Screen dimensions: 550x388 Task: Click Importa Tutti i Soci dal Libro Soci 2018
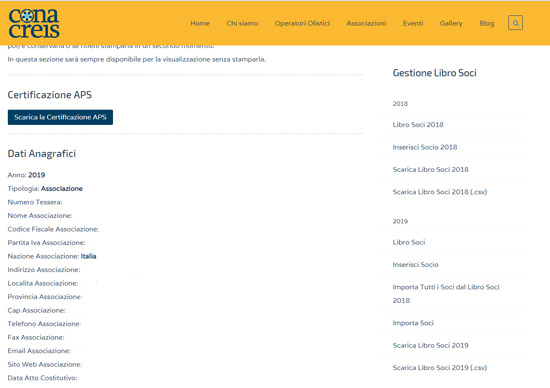point(446,294)
